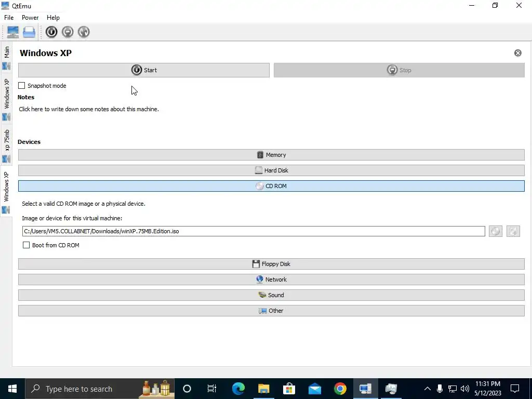Image resolution: width=532 pixels, height=399 pixels.
Task: Click the disabled Stop button
Action: [399, 70]
